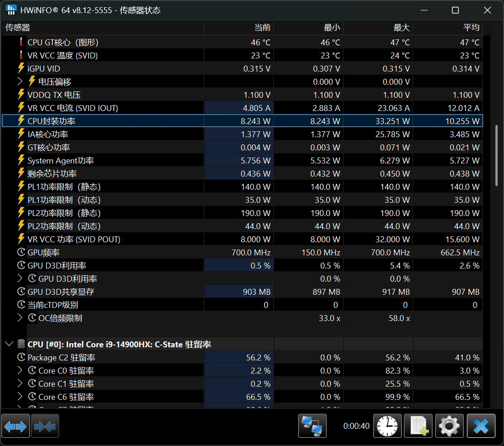This screenshot has width=504, height=446.
Task: Click lightning icon of CPU封装功率 row
Action: coord(21,121)
